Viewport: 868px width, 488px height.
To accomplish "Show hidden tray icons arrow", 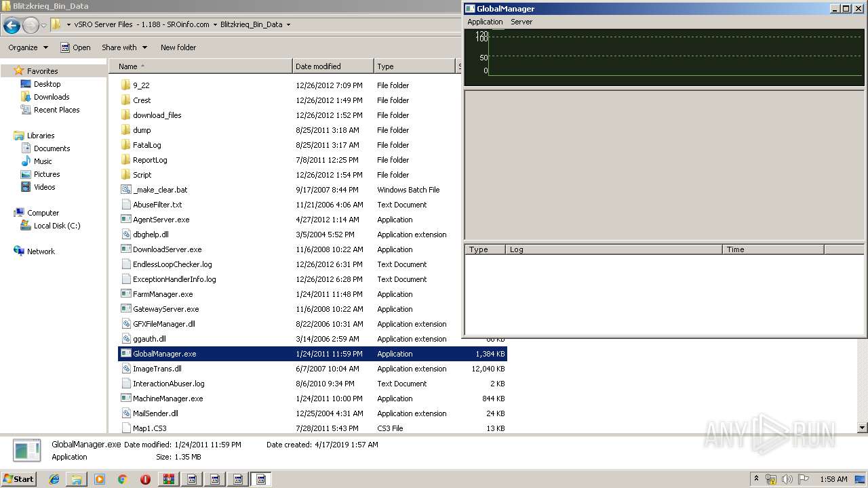I will (756, 479).
